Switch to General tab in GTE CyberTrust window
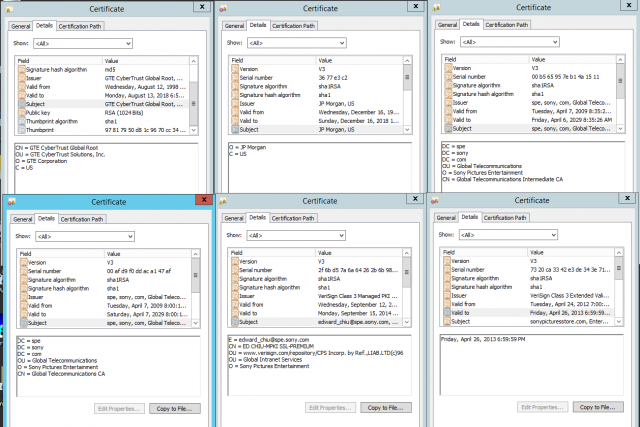The width and height of the screenshot is (640, 427). [x=20, y=26]
